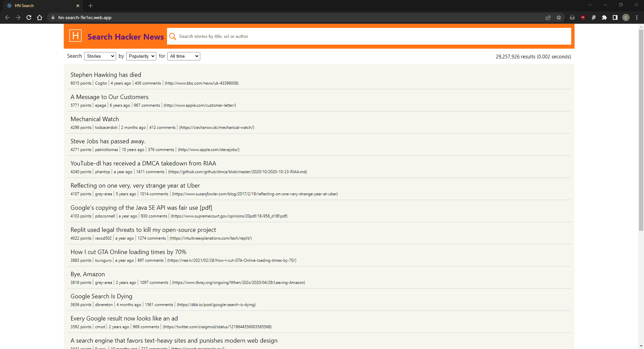Viewport: 644px width, 349px height.
Task: Click author 'todsacerdoti' on Mechanical Watch
Action: [x=106, y=128]
